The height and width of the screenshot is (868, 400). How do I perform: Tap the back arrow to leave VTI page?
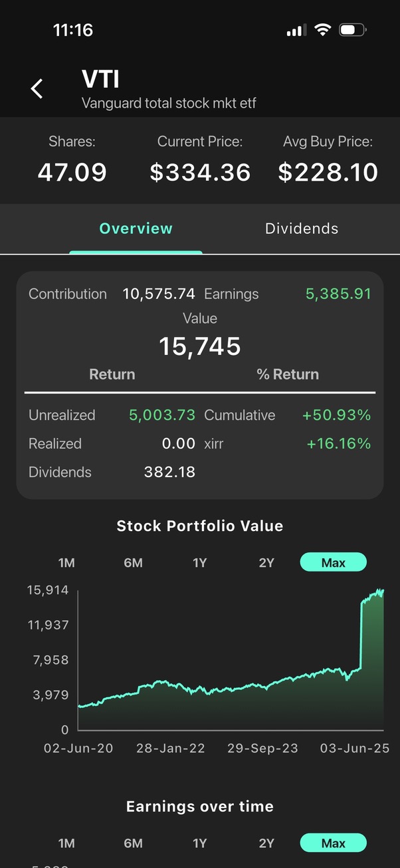pos(37,88)
